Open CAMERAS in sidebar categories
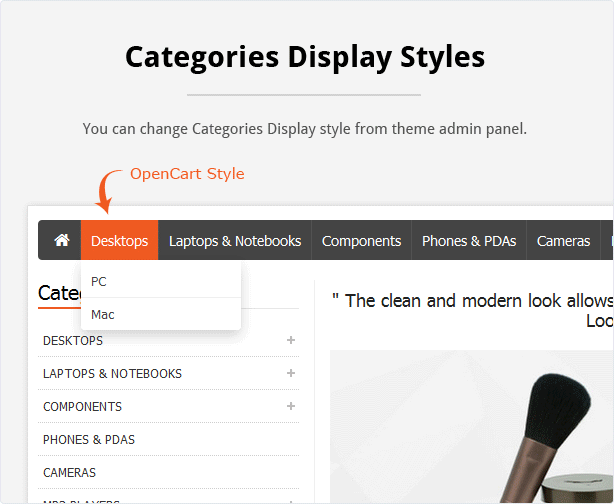Image resolution: width=614 pixels, height=504 pixels. pyautogui.click(x=69, y=472)
